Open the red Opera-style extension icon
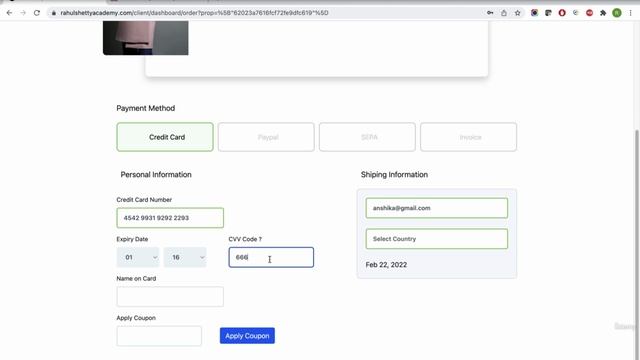This screenshot has width=640, height=360. coord(562,13)
